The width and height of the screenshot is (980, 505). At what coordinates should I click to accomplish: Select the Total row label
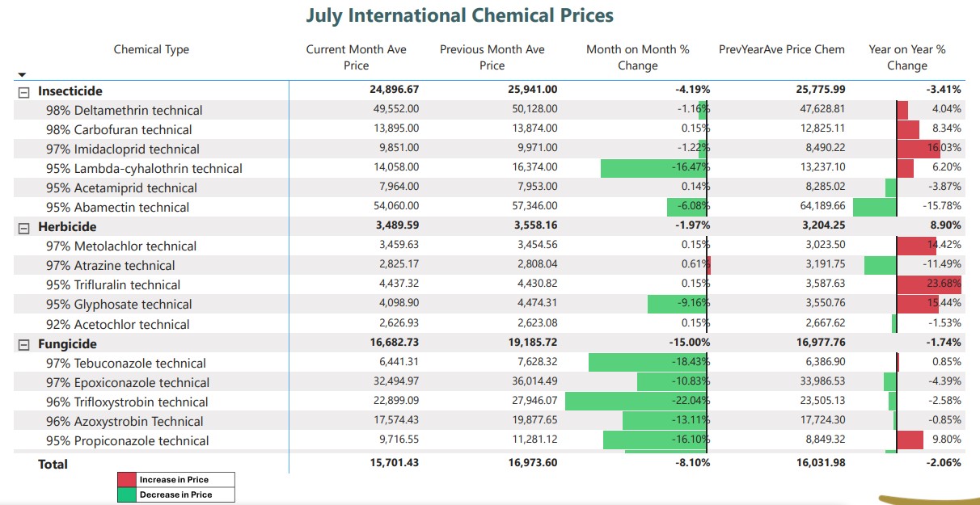53,464
